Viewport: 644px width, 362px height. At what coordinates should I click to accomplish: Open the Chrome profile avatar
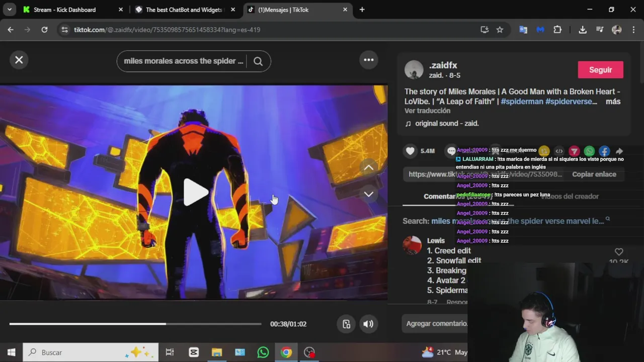click(x=617, y=30)
